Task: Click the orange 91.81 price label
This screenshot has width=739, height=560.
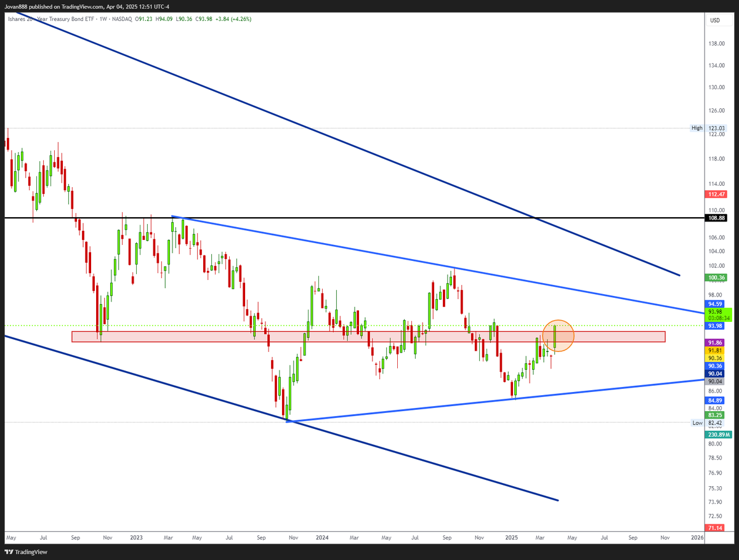Action: tap(714, 350)
